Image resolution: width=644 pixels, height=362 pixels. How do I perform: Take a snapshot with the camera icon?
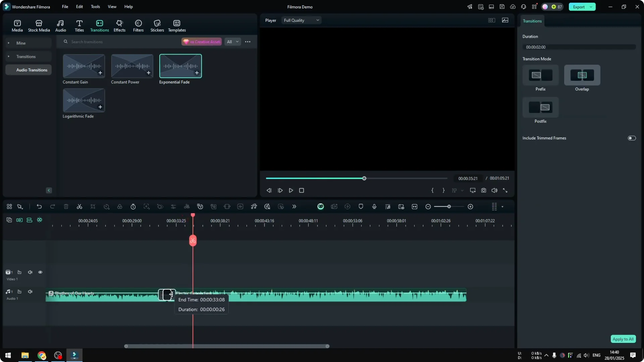pos(484,190)
